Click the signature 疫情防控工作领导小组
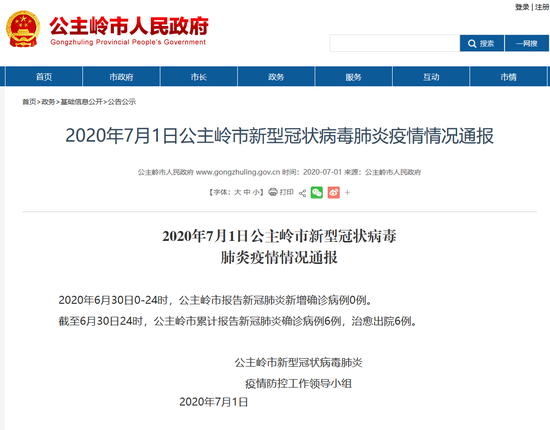 [299, 384]
